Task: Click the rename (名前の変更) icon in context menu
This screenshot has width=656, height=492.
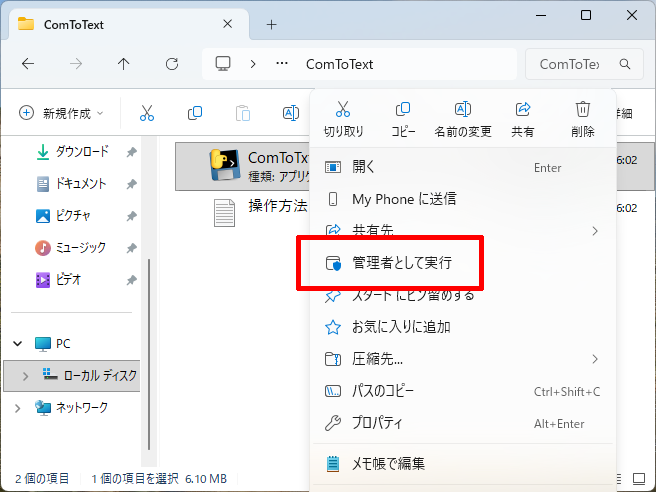Action: click(462, 110)
